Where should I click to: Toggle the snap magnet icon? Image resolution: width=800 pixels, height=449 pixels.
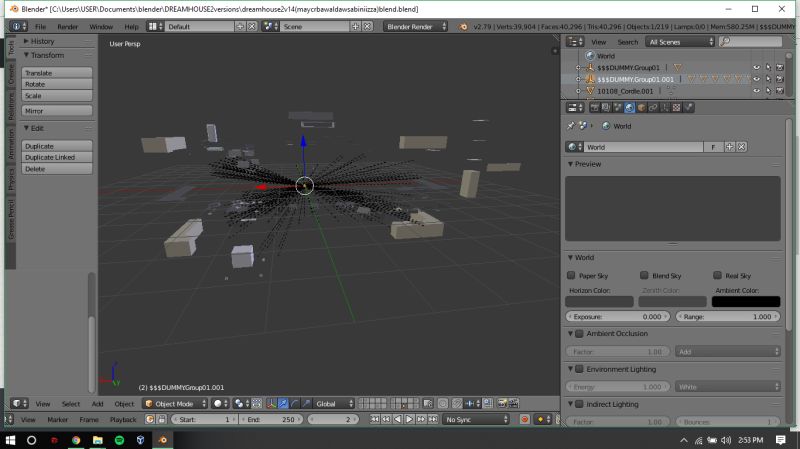[x=457, y=404]
